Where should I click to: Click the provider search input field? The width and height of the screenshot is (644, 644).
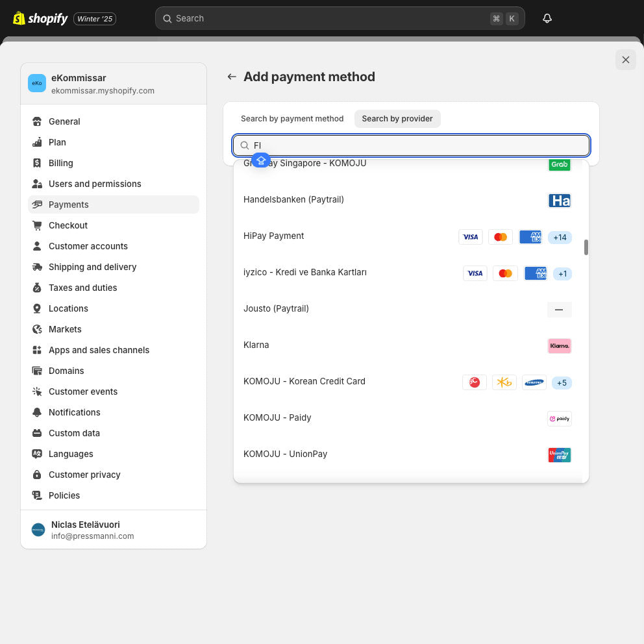(x=415, y=145)
